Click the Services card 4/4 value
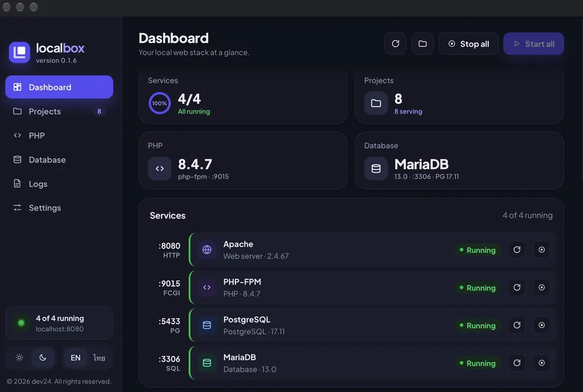This screenshot has width=583, height=392. pyautogui.click(x=189, y=99)
